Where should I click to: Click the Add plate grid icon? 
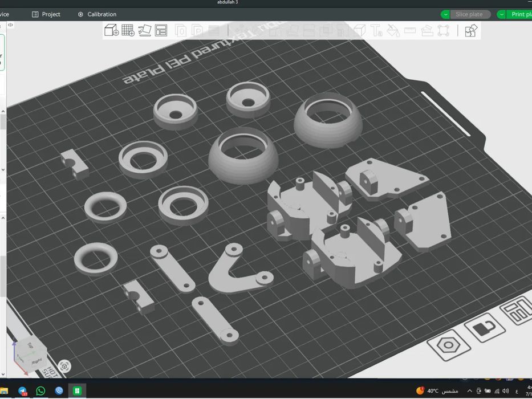(128, 30)
